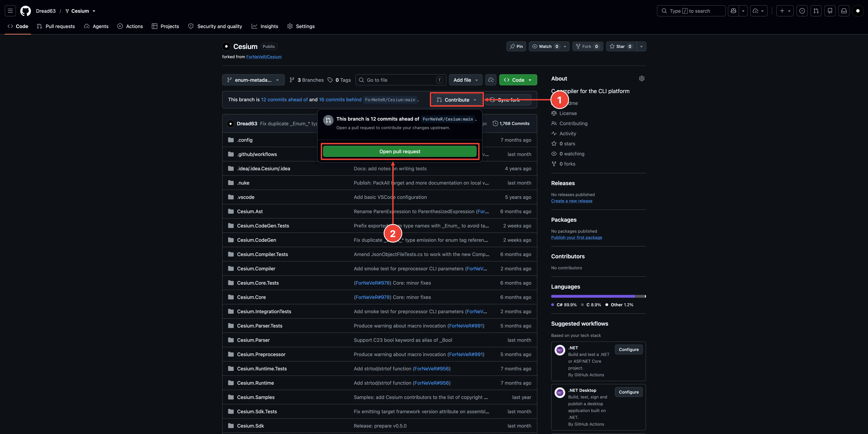Screen dimensions: 868x434
Task: Open the user avatar menu
Action: pyautogui.click(x=858, y=11)
